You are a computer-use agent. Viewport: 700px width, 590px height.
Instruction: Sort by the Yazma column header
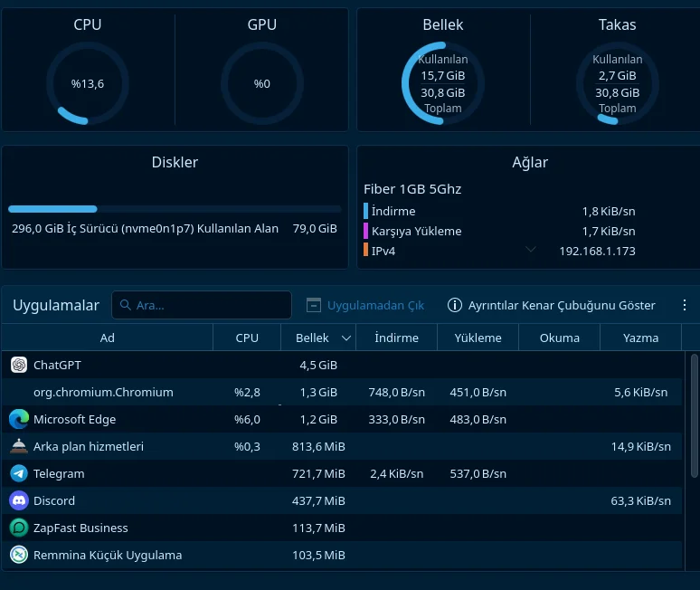coord(640,338)
